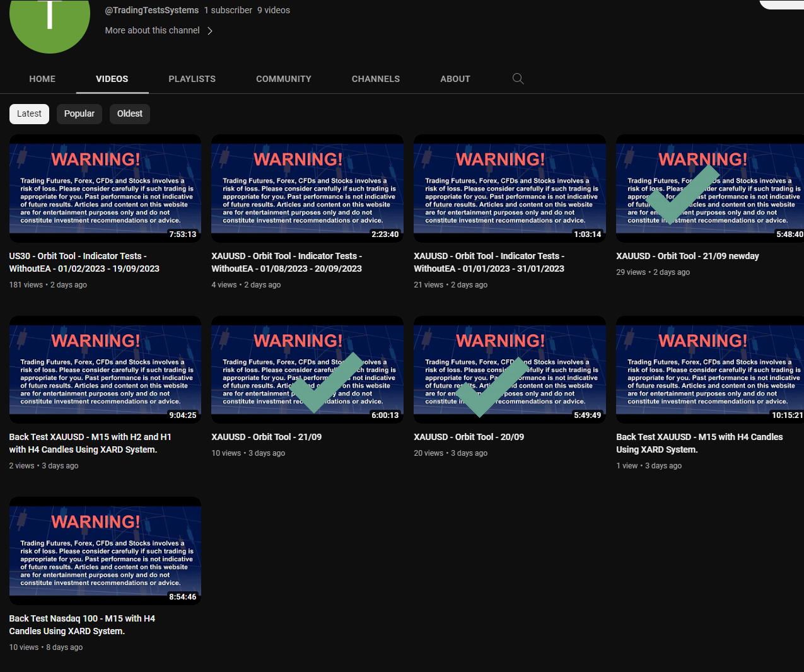This screenshot has width=804, height=672.
Task: Click 21 views • 2 days ago text
Action: click(451, 285)
